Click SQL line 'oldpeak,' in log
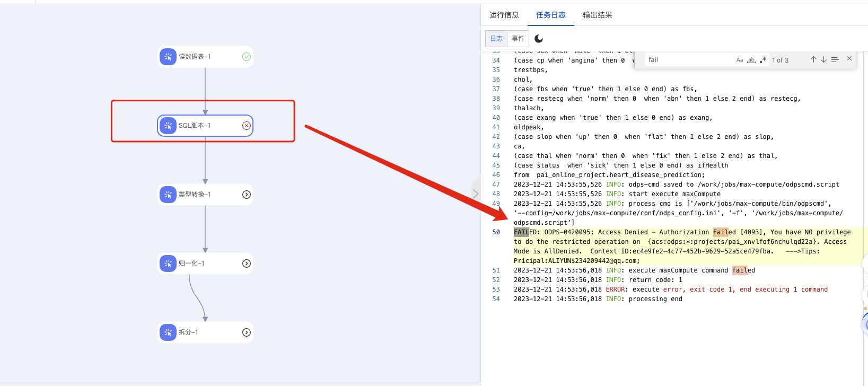Image resolution: width=868 pixels, height=387 pixels. tap(529, 127)
